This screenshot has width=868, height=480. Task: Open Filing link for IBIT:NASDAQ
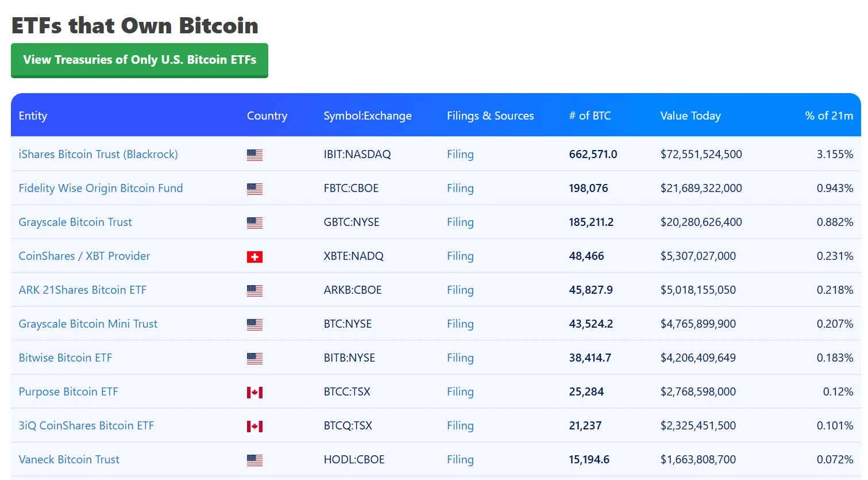point(460,154)
